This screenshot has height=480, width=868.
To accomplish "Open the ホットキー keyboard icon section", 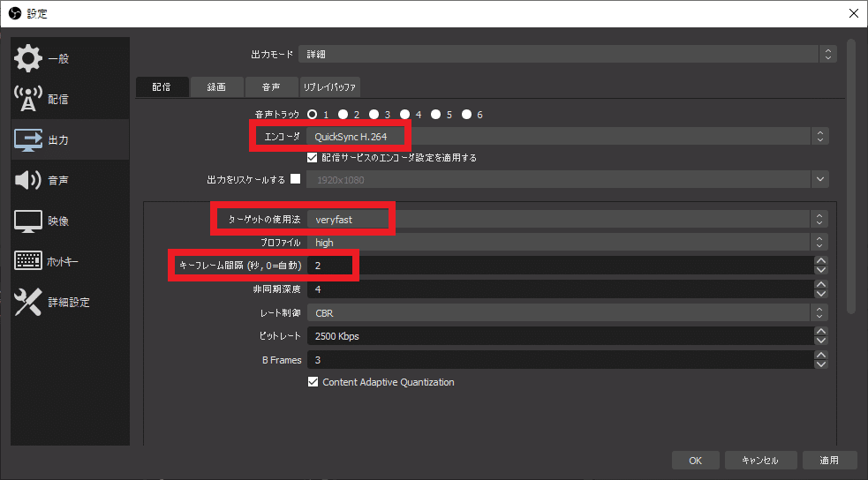I will (x=27, y=260).
